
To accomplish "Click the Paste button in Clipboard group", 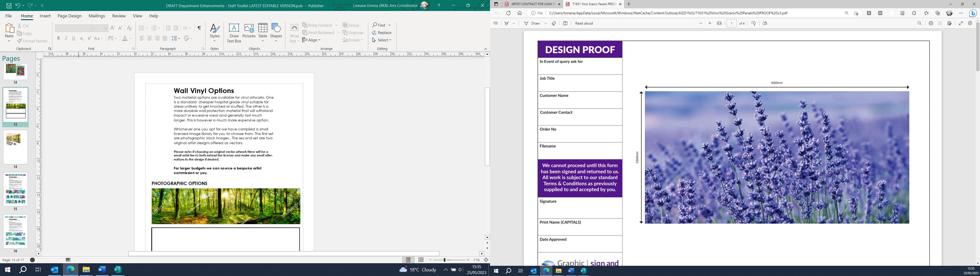I will [x=9, y=32].
